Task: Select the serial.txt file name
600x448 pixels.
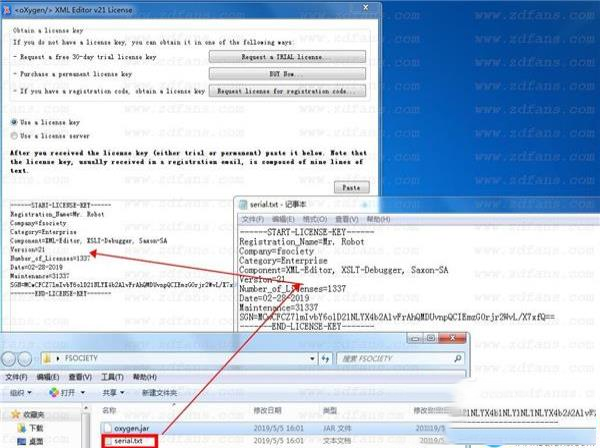Action: [x=128, y=441]
